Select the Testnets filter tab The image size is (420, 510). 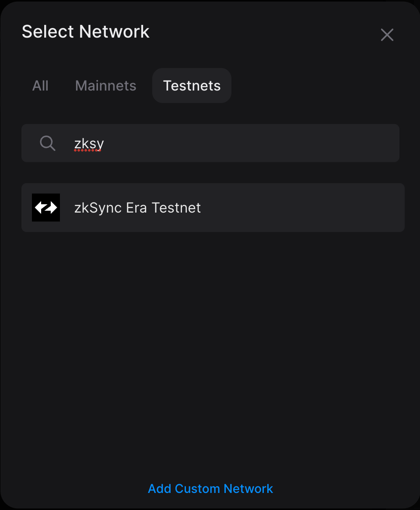[x=192, y=85]
